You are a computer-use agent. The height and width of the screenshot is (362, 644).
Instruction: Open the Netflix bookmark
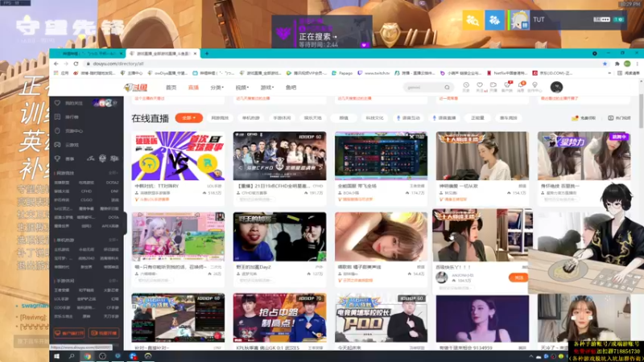(x=507, y=73)
